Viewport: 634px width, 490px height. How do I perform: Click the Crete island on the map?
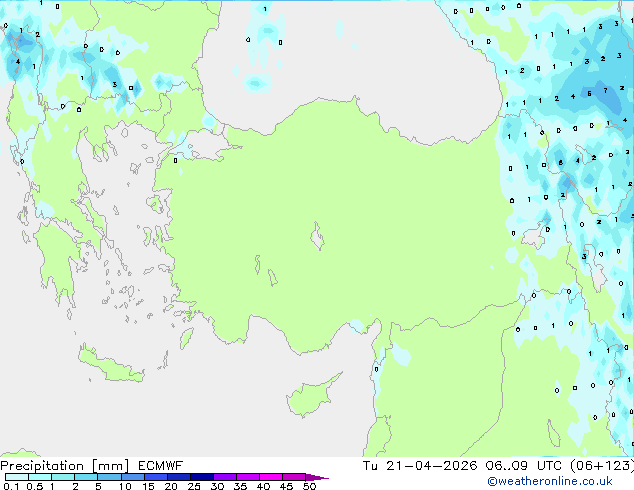111,364
